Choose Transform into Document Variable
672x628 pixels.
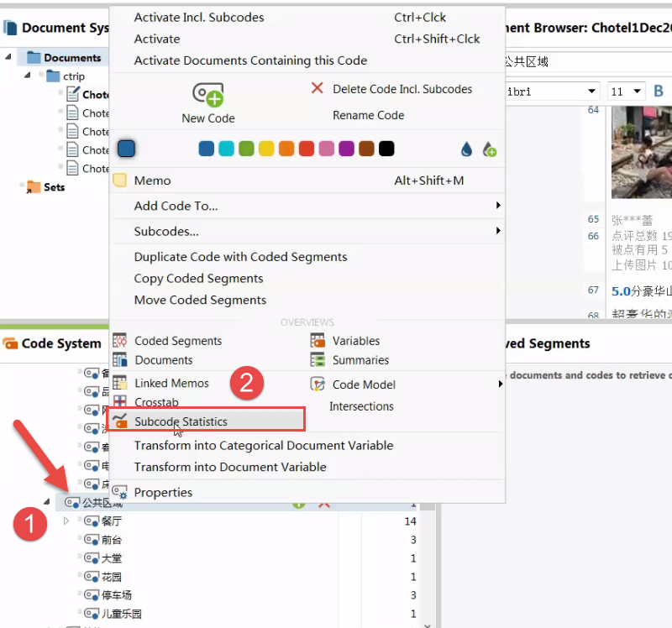230,467
